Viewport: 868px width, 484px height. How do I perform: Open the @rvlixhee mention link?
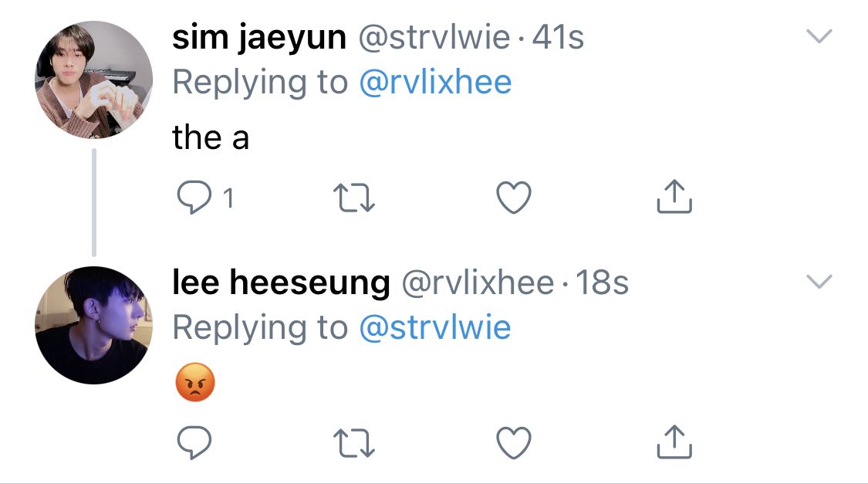pos(436,83)
